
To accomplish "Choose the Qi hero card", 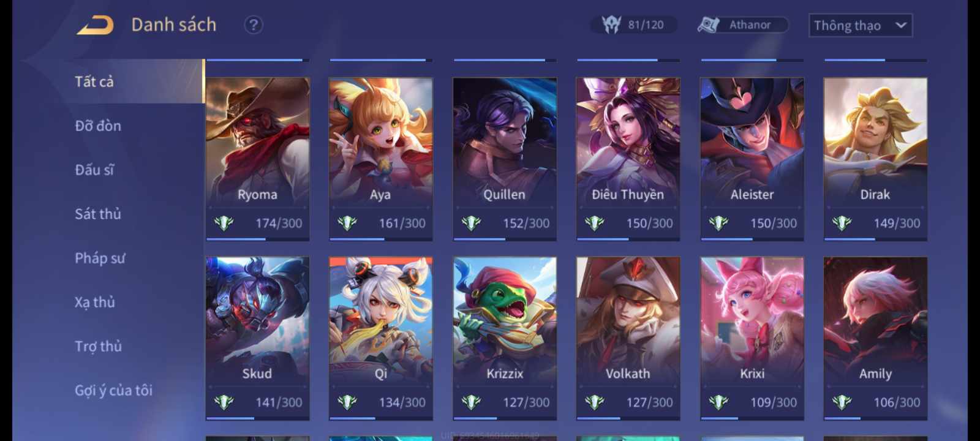I will 380,338.
